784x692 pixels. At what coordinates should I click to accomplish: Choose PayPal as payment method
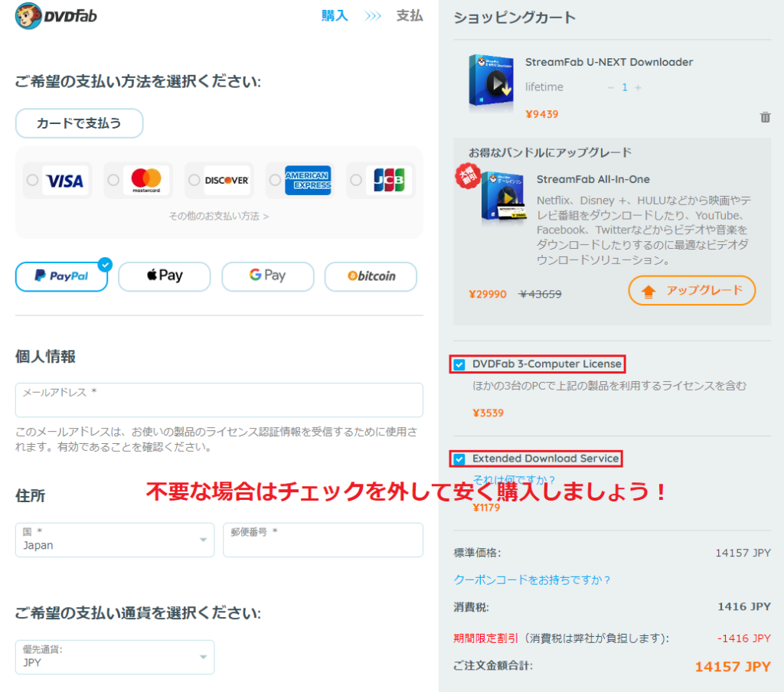tap(61, 276)
